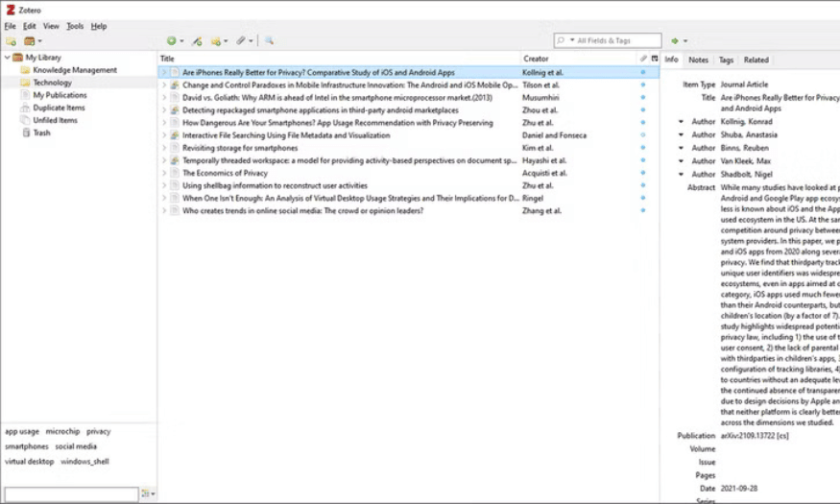Select the Technology collection
Viewport: 840px width, 504px height.
(52, 83)
